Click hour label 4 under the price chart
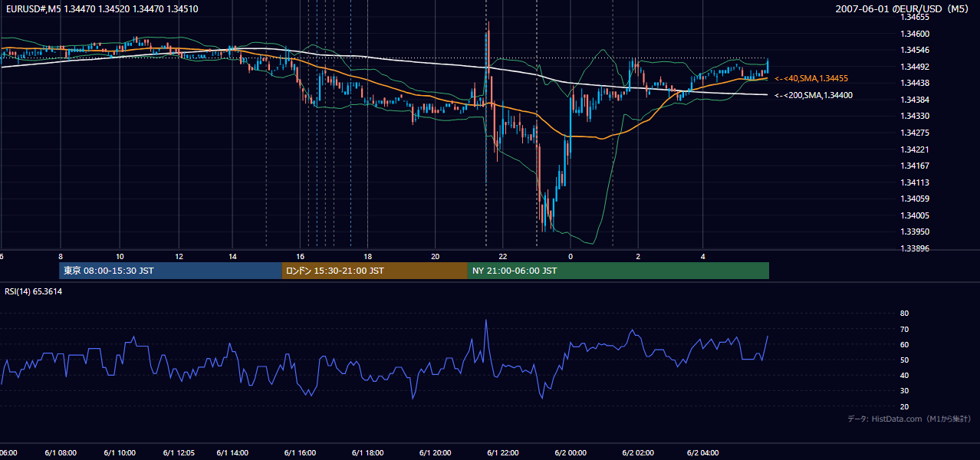Image resolution: width=980 pixels, height=460 pixels. (x=703, y=256)
